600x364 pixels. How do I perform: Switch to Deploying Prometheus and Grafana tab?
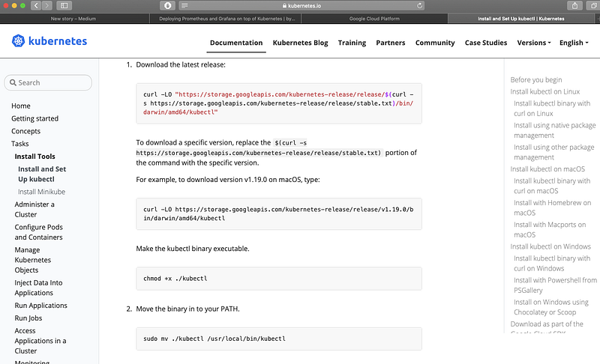tap(226, 18)
